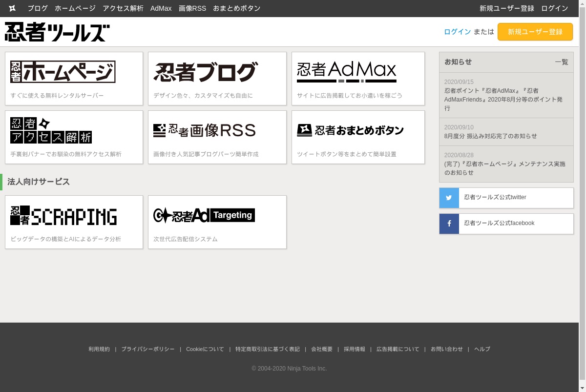This screenshot has height=392, width=586.
Task: Click Cookieについて in the footer
Action: (205, 349)
